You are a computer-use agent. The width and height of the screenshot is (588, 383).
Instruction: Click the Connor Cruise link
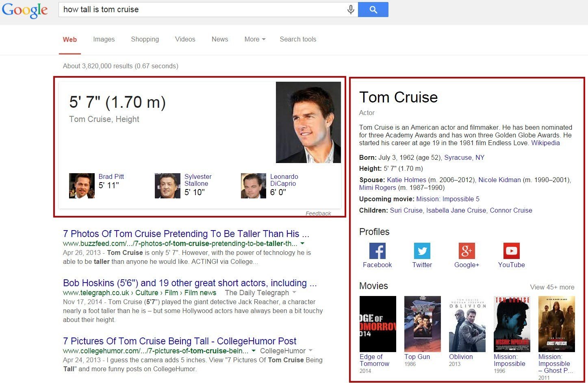[x=511, y=211]
